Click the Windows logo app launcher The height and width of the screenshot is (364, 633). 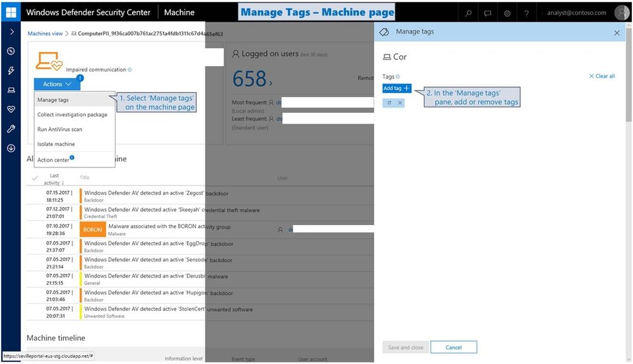point(11,12)
